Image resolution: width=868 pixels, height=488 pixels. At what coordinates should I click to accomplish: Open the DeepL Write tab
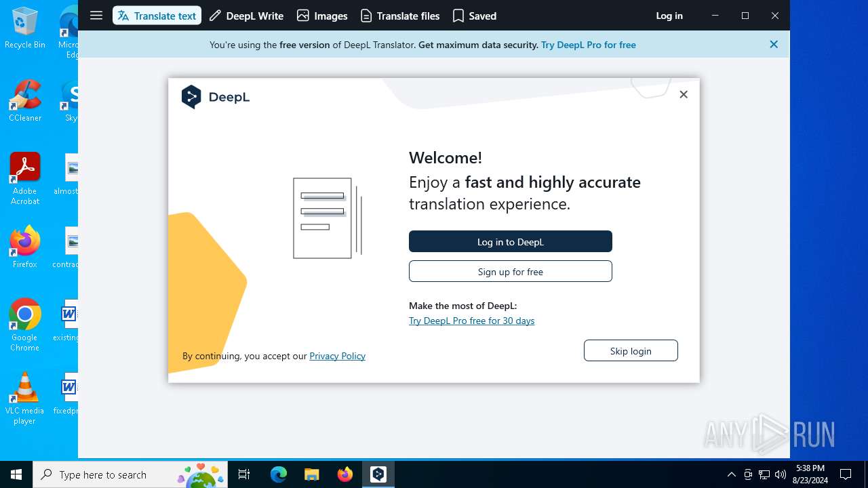coord(246,16)
